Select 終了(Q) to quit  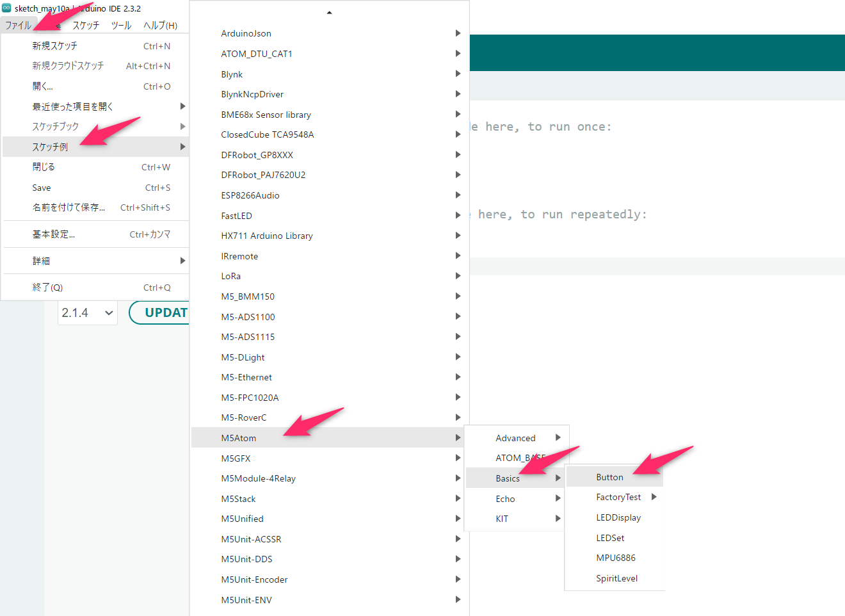coord(96,288)
